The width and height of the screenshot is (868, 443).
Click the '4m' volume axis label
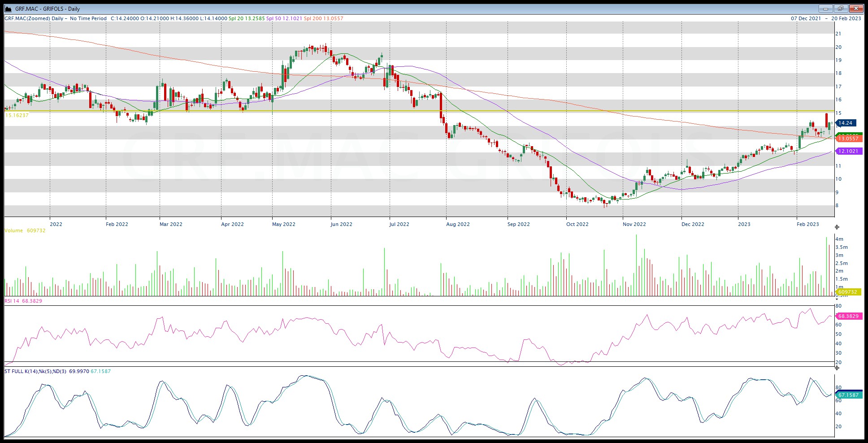tap(839, 239)
